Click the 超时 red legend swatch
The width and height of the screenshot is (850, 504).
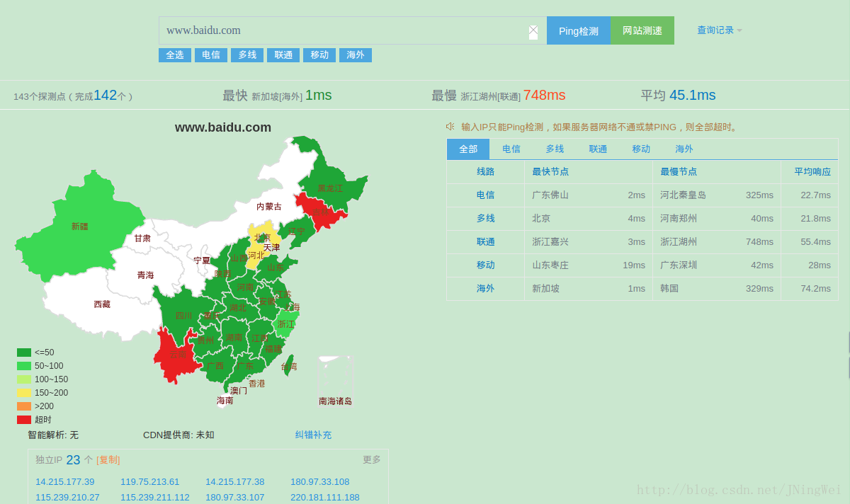(24, 420)
